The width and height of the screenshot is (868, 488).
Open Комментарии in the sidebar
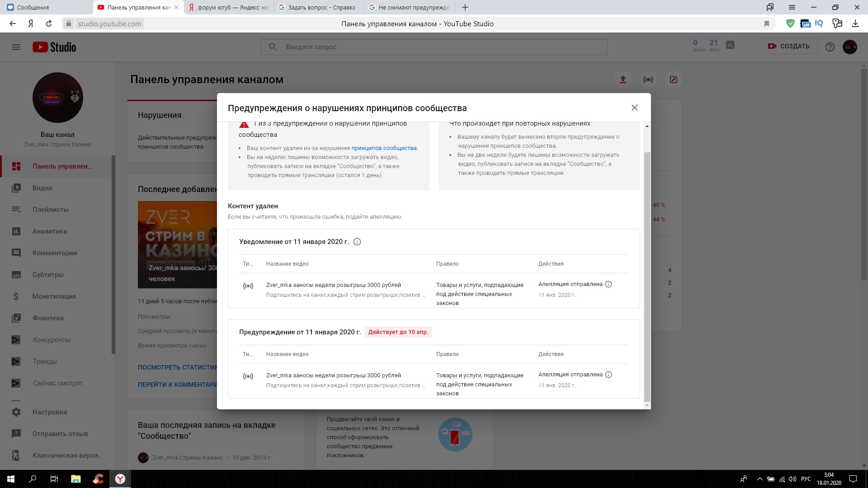[57, 253]
